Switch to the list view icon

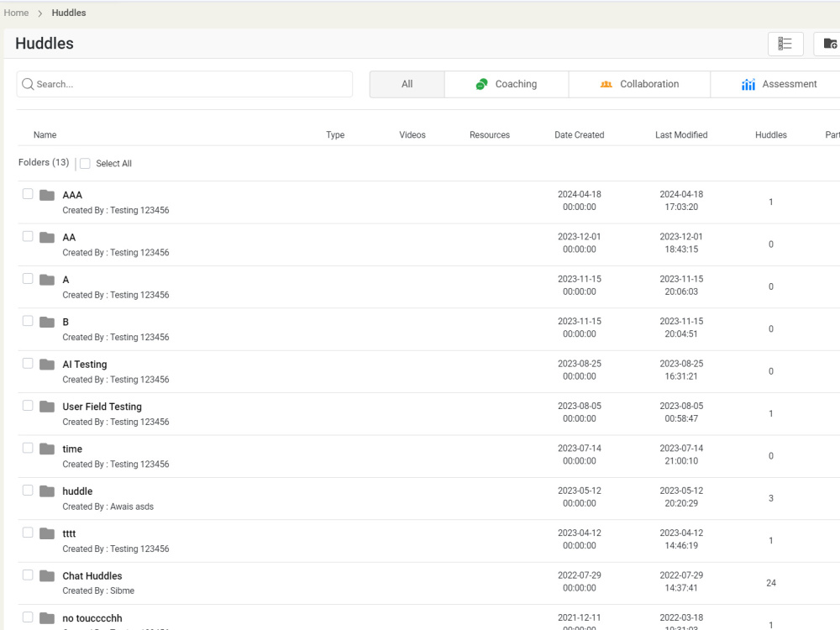coord(785,44)
